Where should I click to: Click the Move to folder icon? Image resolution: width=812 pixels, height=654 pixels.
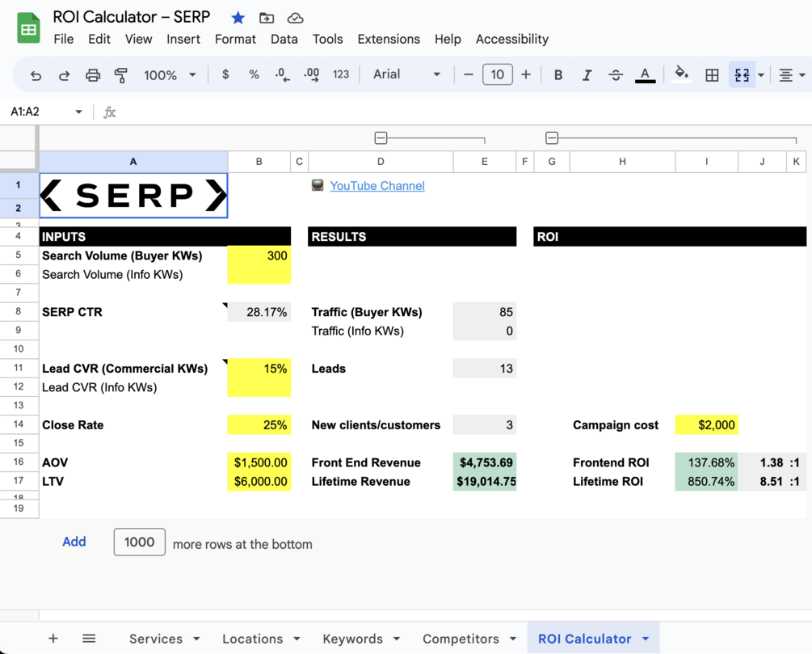267,18
